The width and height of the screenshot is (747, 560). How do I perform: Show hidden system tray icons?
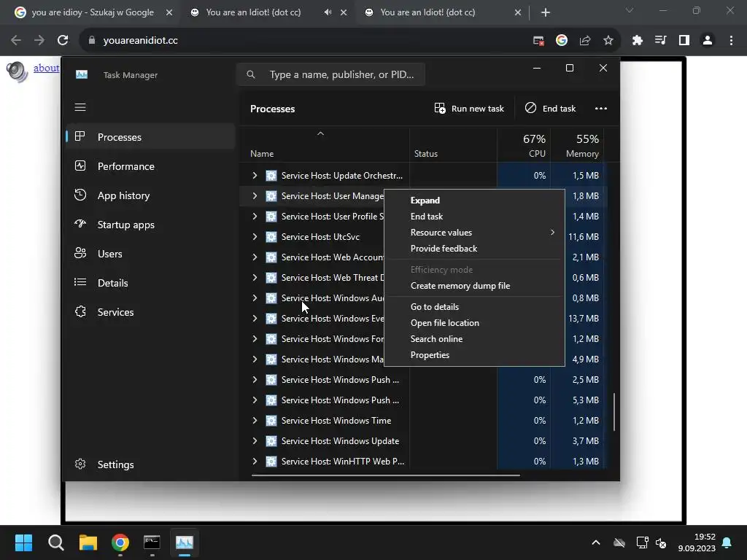595,542
